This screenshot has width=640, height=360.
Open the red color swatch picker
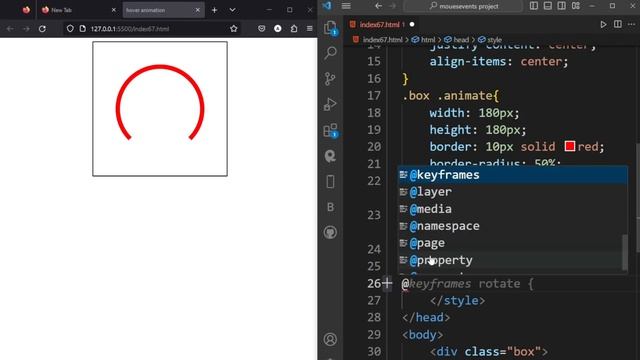coord(570,146)
